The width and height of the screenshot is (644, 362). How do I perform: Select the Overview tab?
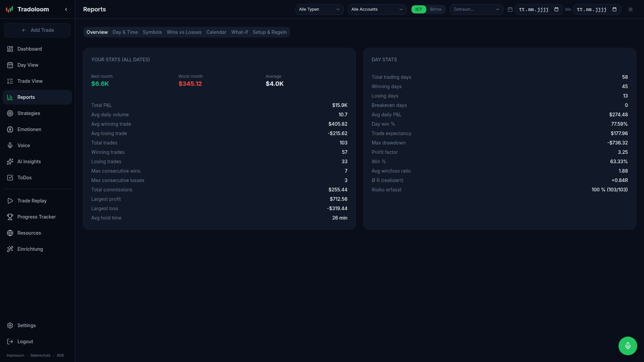(x=97, y=32)
